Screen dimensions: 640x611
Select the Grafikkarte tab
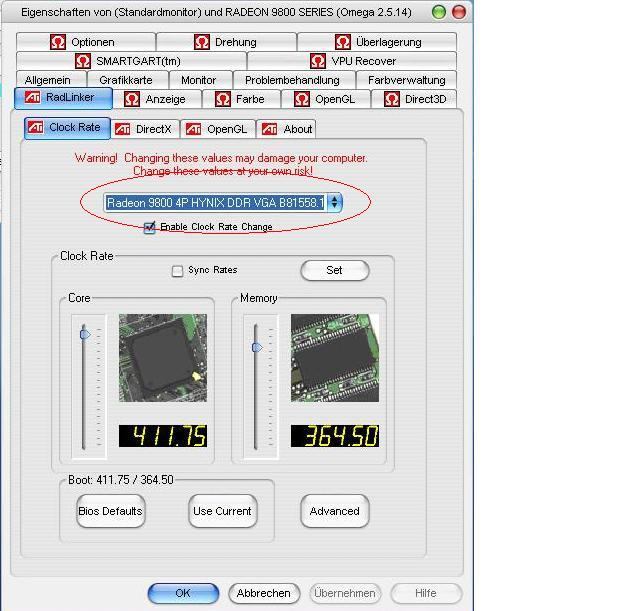point(128,80)
